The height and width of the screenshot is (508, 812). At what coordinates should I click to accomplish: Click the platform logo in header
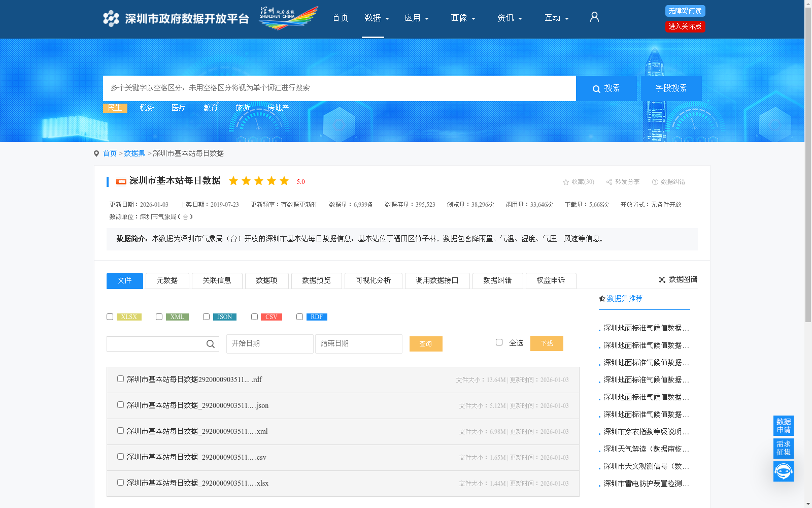tap(176, 19)
